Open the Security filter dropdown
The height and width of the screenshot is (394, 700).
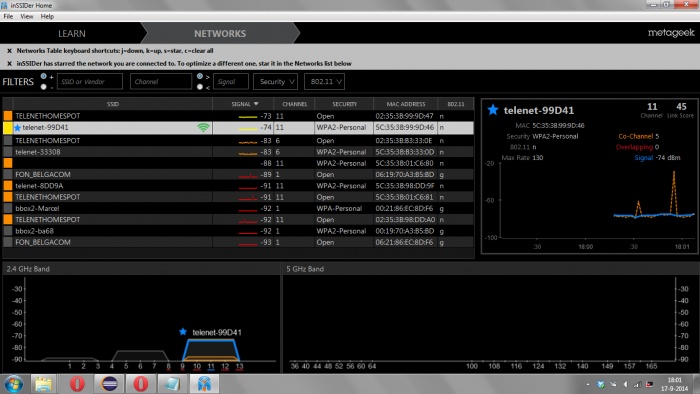(275, 82)
